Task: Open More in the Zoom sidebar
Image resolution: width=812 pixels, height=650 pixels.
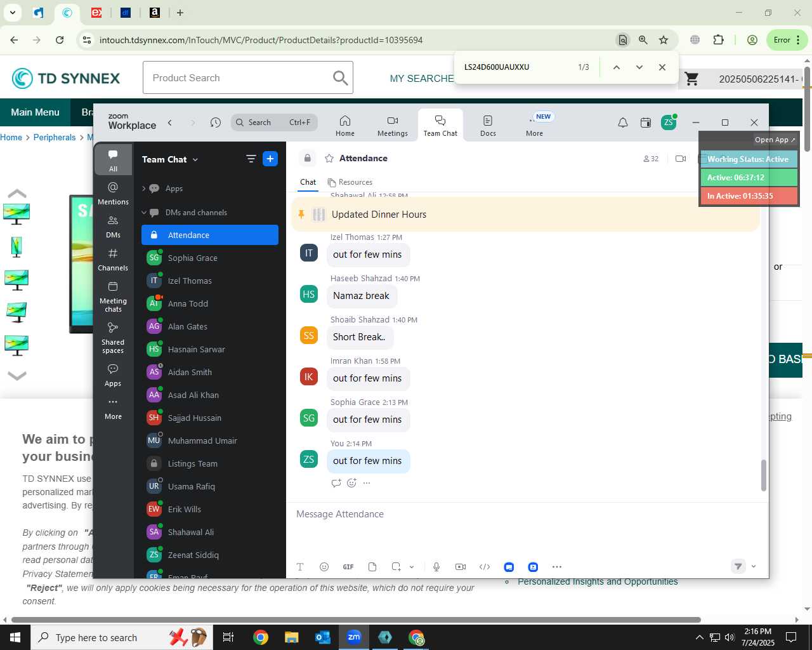Action: [113, 408]
